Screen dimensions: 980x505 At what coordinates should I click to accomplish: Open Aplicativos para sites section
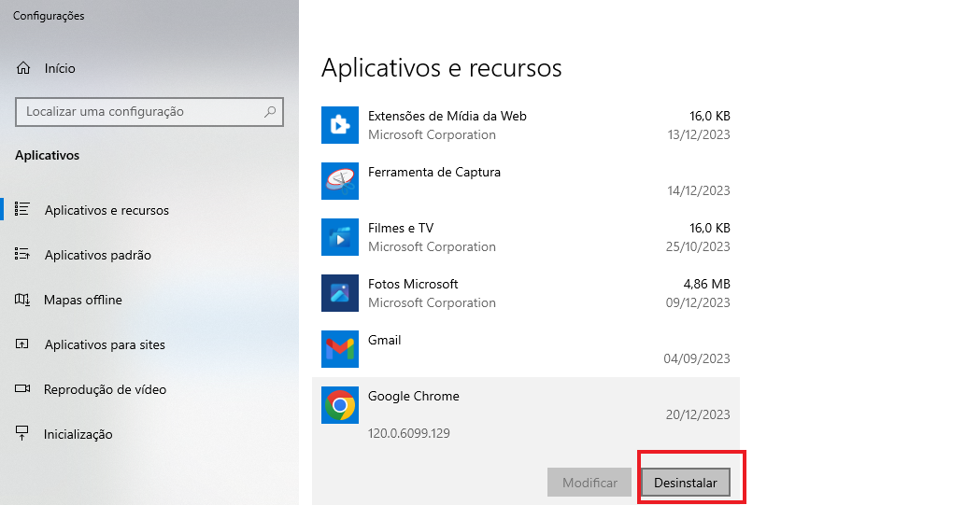(x=150, y=344)
